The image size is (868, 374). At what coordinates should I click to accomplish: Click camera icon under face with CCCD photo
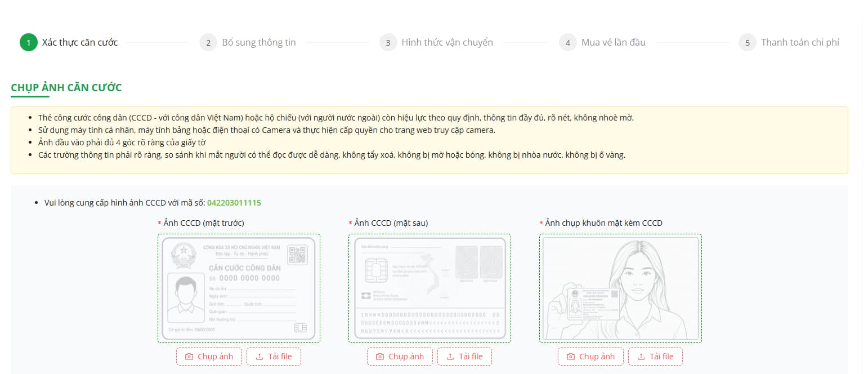tap(571, 357)
